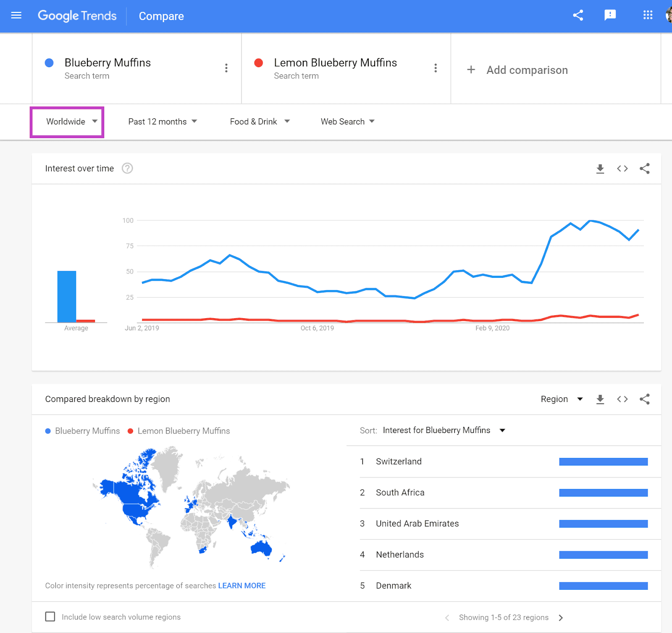Image resolution: width=672 pixels, height=633 pixels.
Task: Send feedback via the feedback icon
Action: tap(610, 15)
